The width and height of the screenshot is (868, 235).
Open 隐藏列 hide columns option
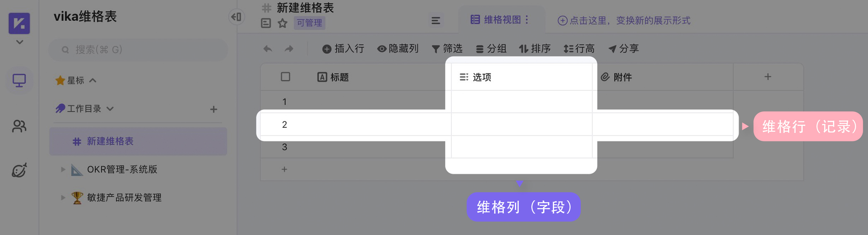point(398,49)
